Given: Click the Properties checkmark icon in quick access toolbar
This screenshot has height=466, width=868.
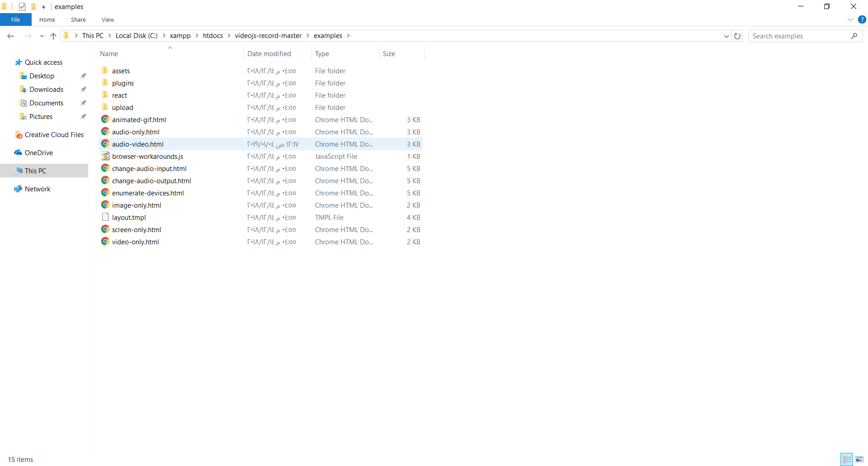Looking at the screenshot, I should (x=22, y=6).
